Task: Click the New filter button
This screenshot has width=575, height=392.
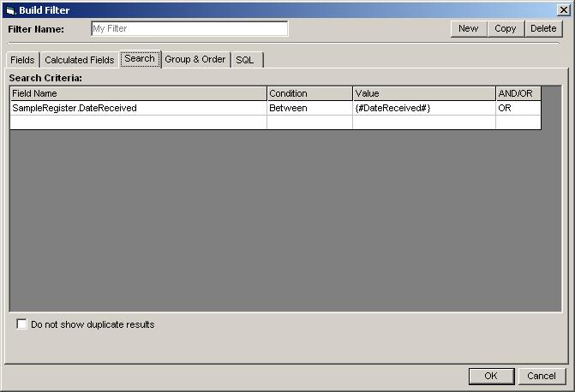Action: click(468, 28)
